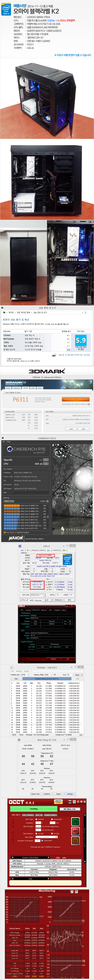Select the Memory tab in lower CPU-Z window
Screen dimensions: 94x980
click(44, 610)
